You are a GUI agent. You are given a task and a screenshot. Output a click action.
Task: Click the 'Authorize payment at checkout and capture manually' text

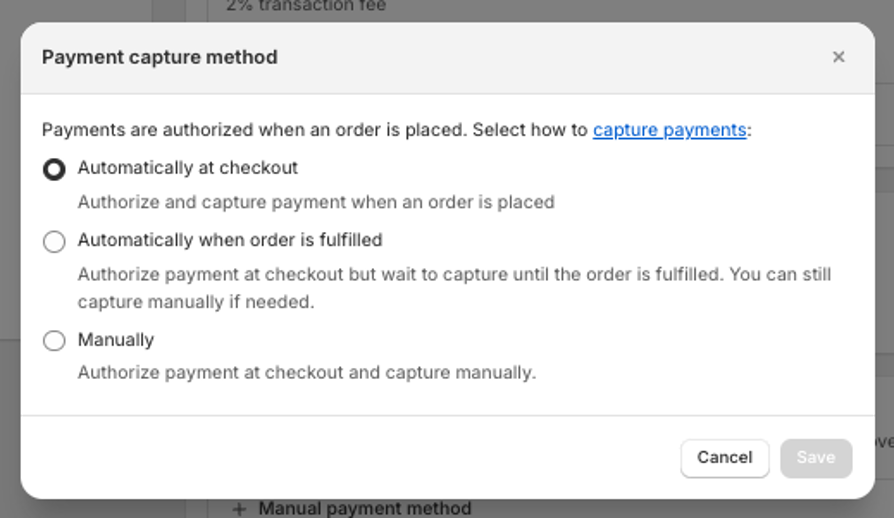tap(307, 373)
